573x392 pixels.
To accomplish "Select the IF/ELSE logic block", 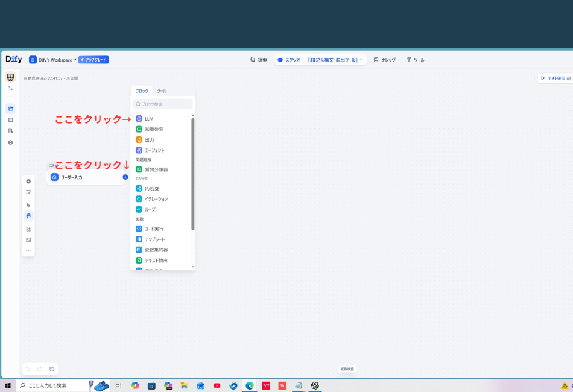I will pos(151,189).
